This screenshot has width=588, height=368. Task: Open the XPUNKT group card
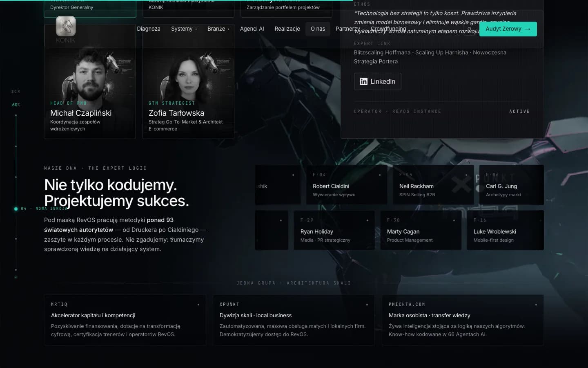294,320
